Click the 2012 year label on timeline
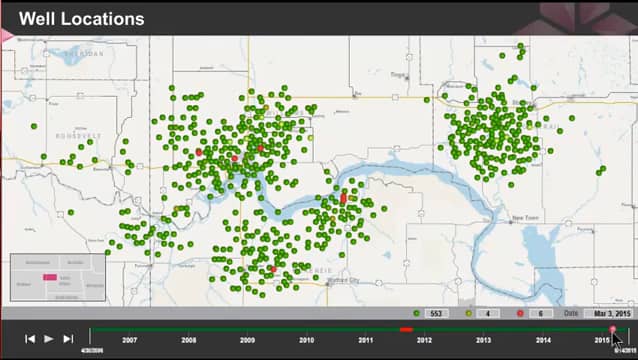 pos(424,340)
